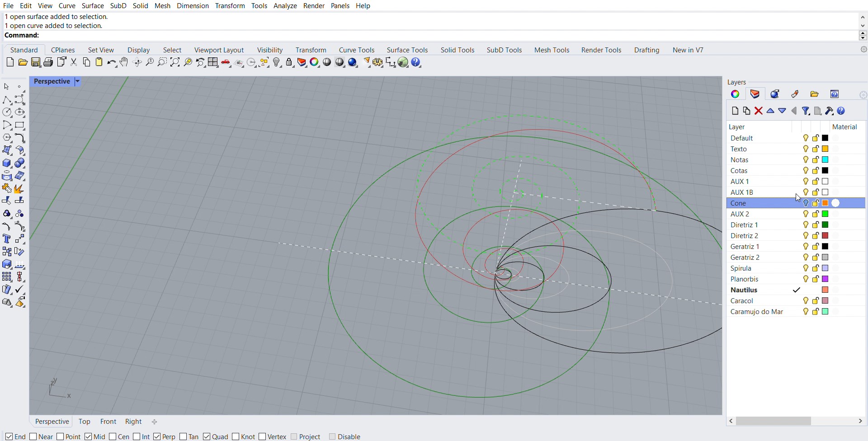Change Planorbis layer purple color swatch

point(826,279)
